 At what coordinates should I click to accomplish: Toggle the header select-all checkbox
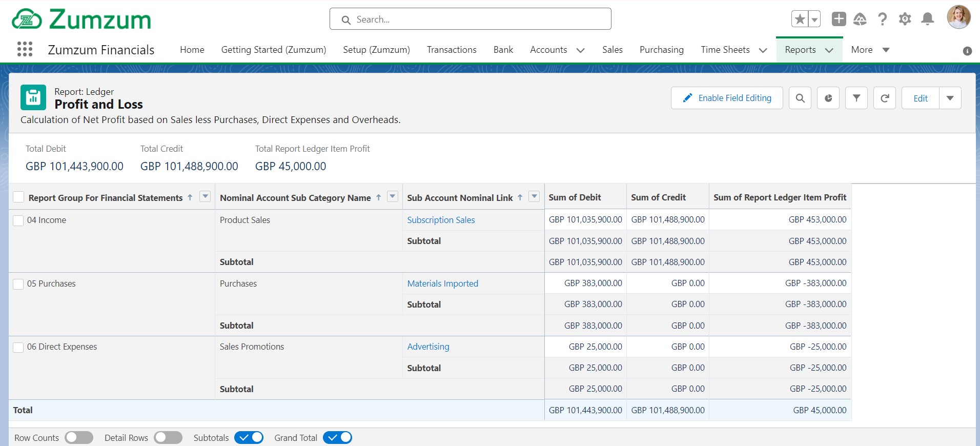pos(18,197)
